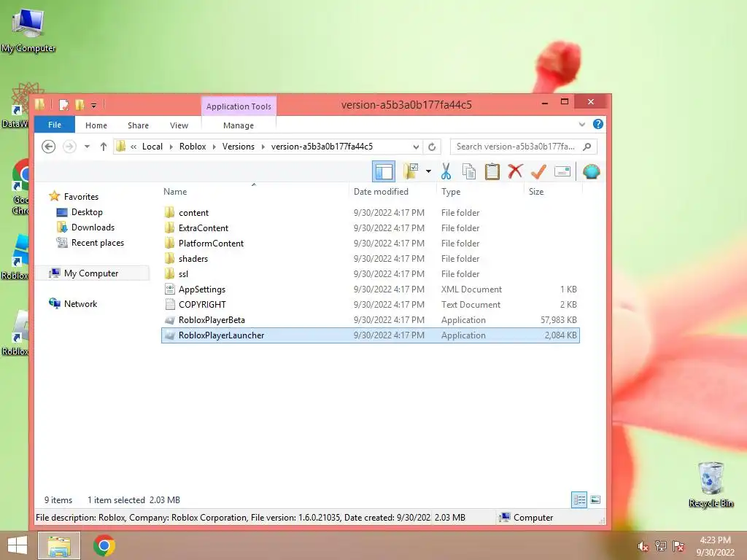Select the COPYRIGHT text document
747x560 pixels.
click(370, 304)
